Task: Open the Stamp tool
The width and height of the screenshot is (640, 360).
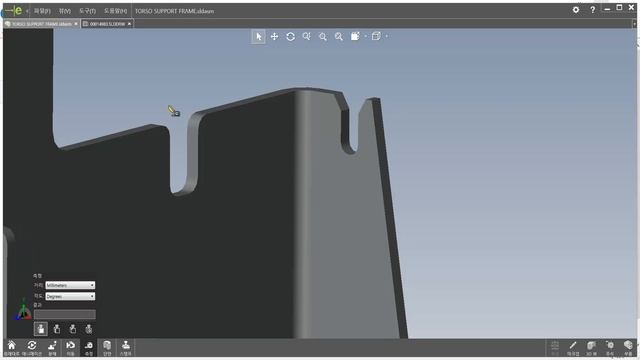Action: [126, 348]
